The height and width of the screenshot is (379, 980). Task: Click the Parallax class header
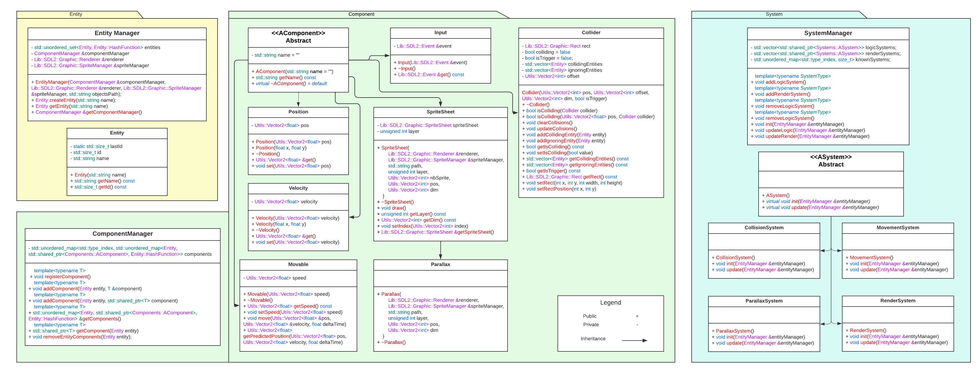[440, 264]
